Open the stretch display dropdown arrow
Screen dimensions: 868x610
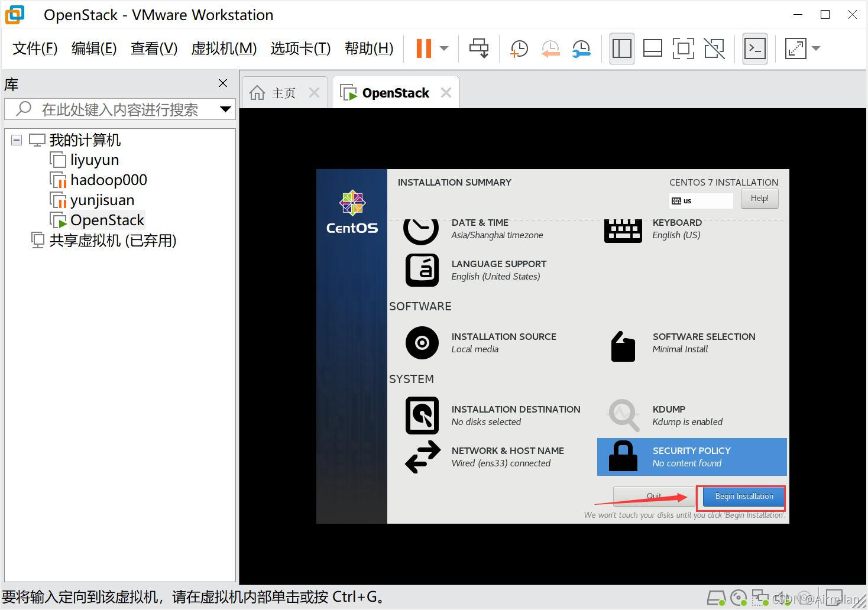click(x=817, y=48)
